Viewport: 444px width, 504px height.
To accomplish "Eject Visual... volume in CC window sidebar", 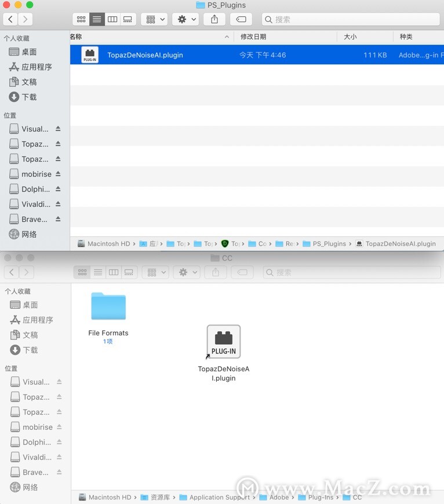I will pos(59,382).
